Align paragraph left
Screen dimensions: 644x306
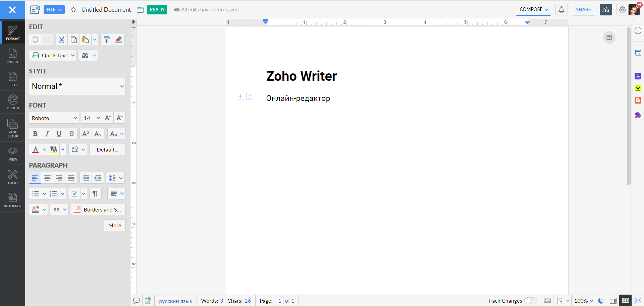(35, 178)
